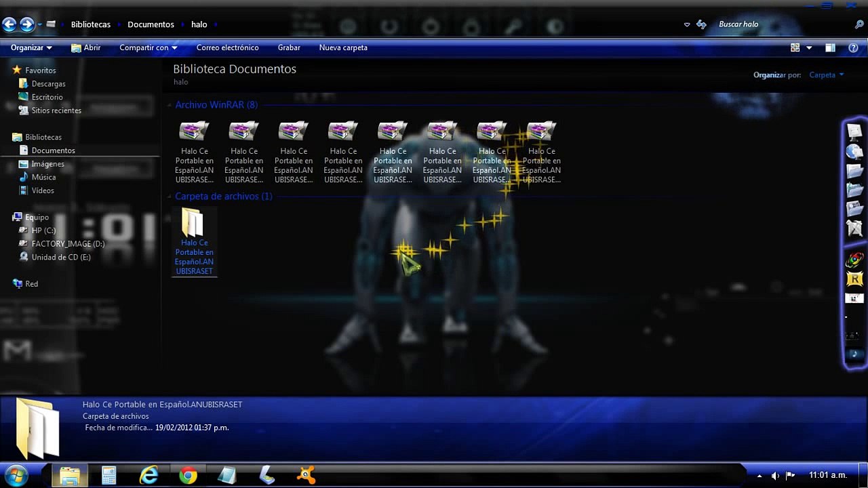Open the computer icon in the side dock
868x488 pixels.
(854, 132)
